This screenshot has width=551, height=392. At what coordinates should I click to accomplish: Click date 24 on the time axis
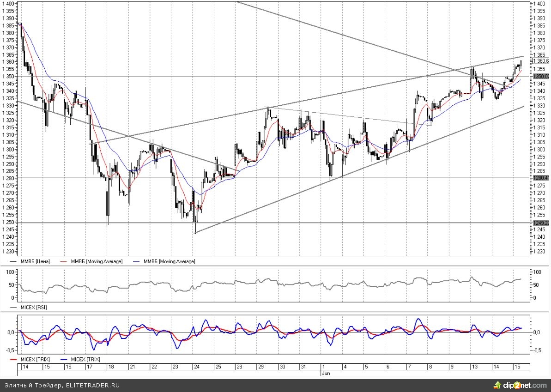[x=196, y=366]
